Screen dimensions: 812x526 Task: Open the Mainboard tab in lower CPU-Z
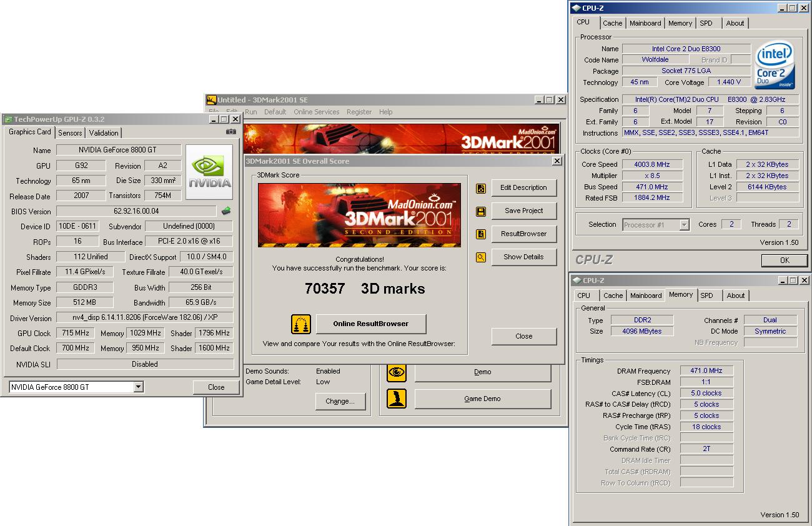(x=646, y=295)
